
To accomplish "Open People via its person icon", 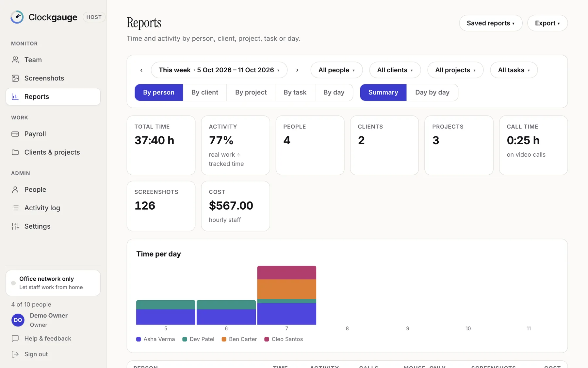I will point(15,189).
